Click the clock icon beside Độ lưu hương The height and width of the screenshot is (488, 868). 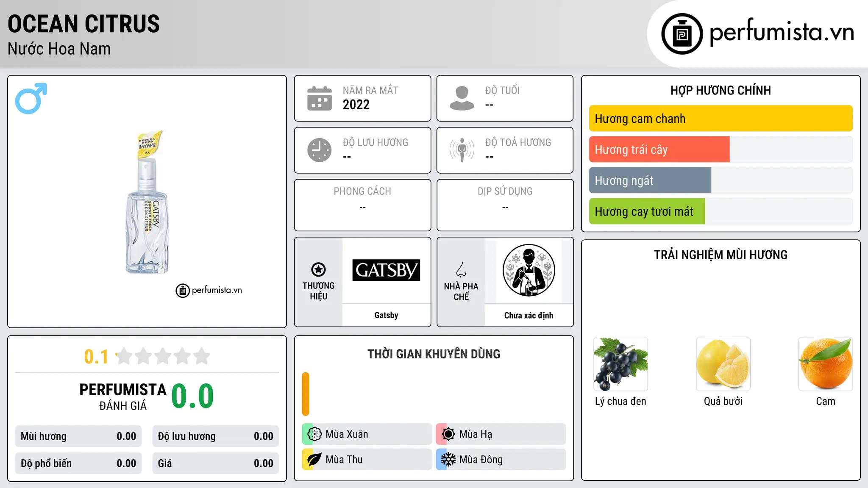(320, 150)
